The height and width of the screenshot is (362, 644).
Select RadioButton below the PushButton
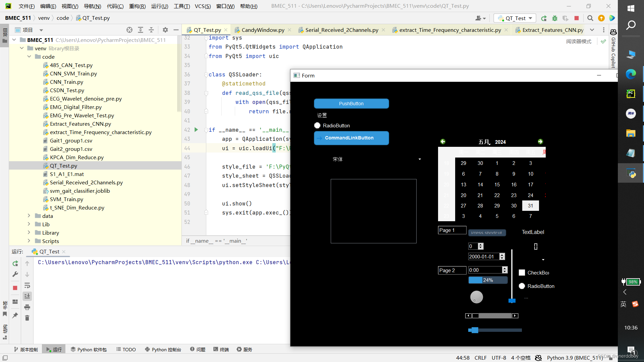pyautogui.click(x=317, y=126)
